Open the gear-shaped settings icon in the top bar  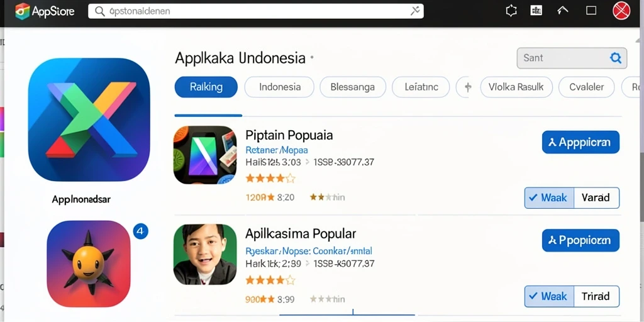click(511, 11)
